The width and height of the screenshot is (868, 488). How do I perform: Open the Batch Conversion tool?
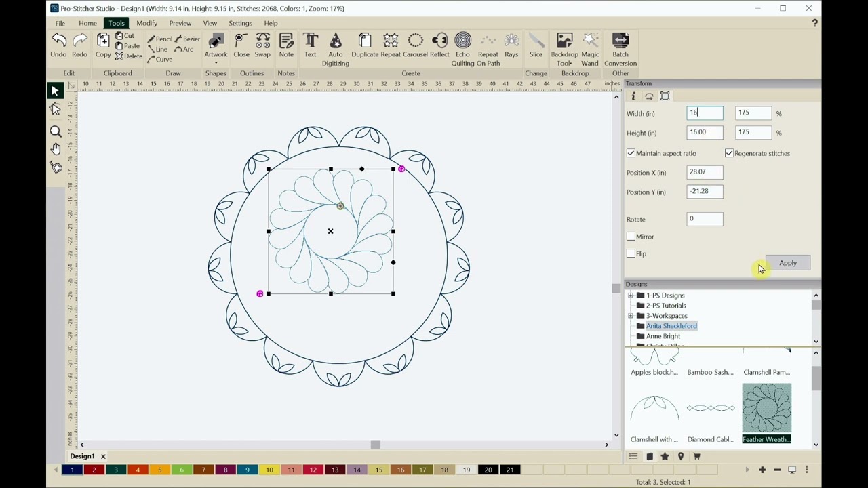pos(620,49)
